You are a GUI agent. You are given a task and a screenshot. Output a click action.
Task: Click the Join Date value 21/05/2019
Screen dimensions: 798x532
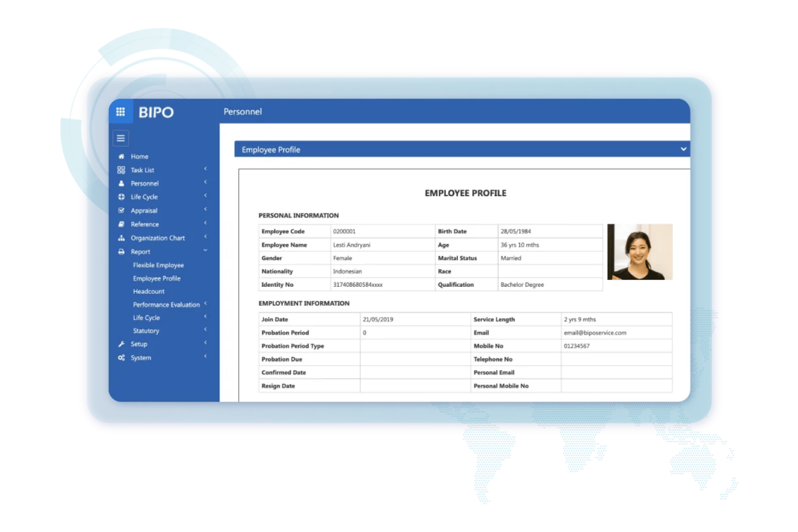tap(378, 320)
